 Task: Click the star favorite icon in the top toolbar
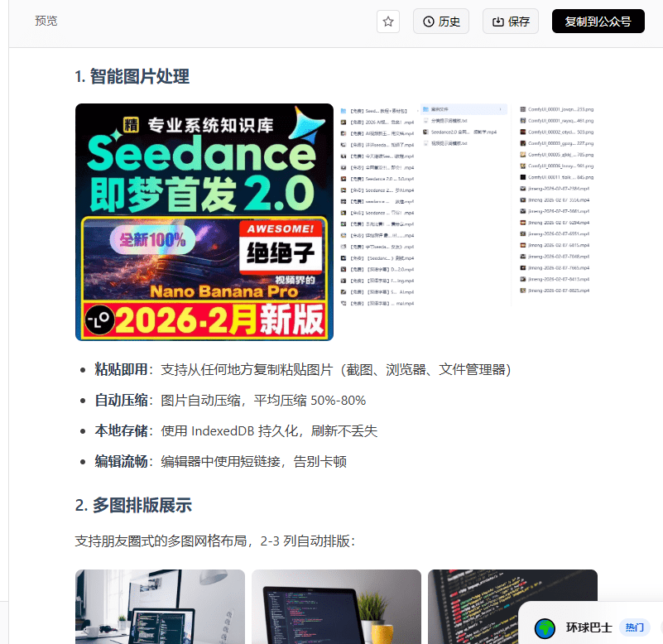pyautogui.click(x=387, y=22)
